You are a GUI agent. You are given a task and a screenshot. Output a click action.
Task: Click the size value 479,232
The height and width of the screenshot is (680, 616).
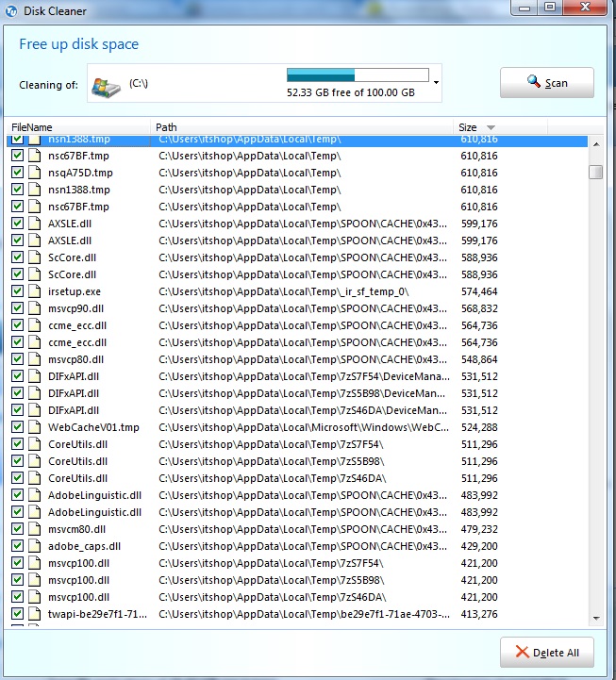point(479,529)
